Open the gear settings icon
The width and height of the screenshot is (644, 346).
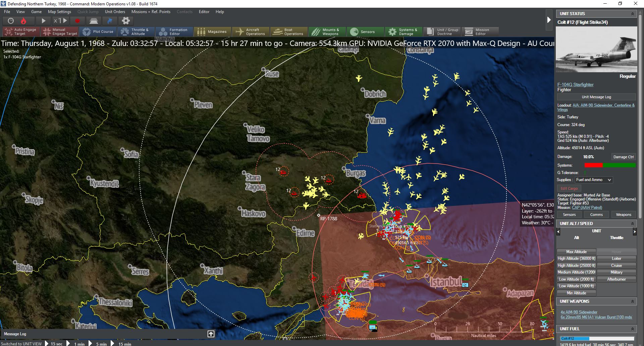point(126,21)
